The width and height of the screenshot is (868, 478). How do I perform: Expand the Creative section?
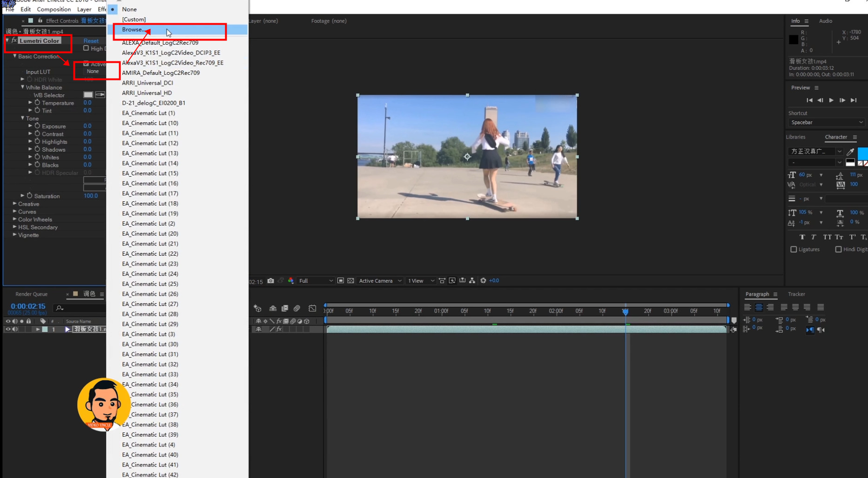pos(15,204)
